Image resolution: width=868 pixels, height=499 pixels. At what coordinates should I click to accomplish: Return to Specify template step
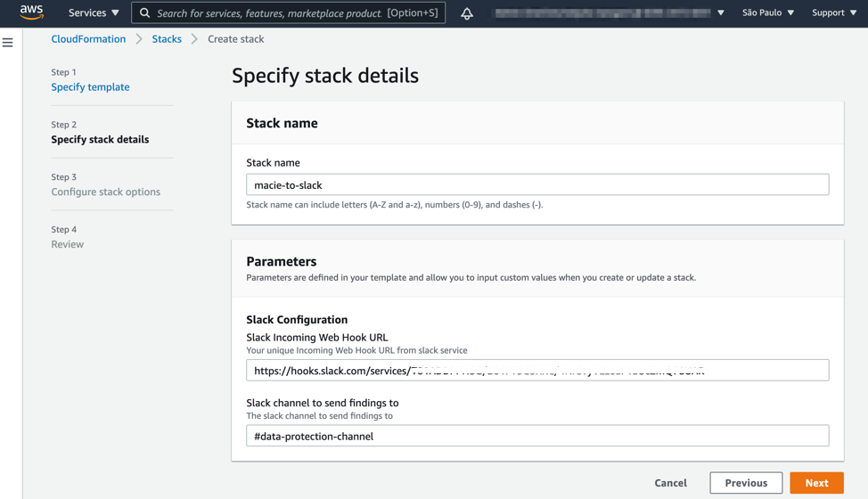pyautogui.click(x=90, y=86)
